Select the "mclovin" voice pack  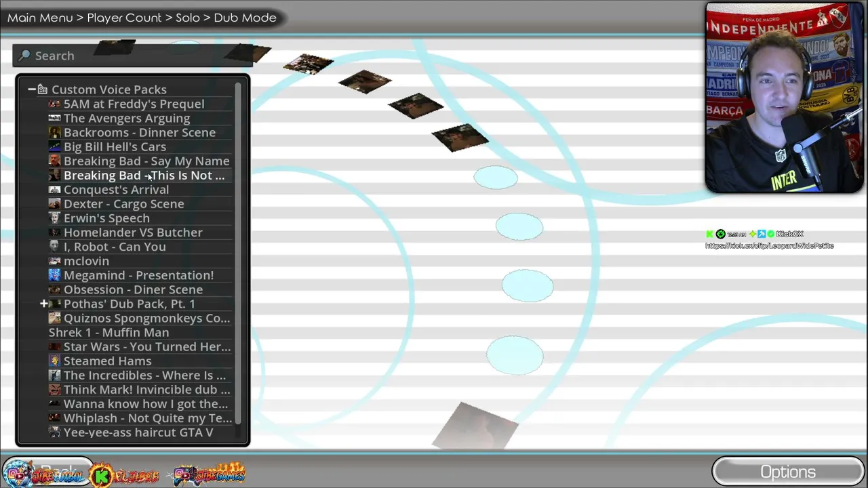86,260
